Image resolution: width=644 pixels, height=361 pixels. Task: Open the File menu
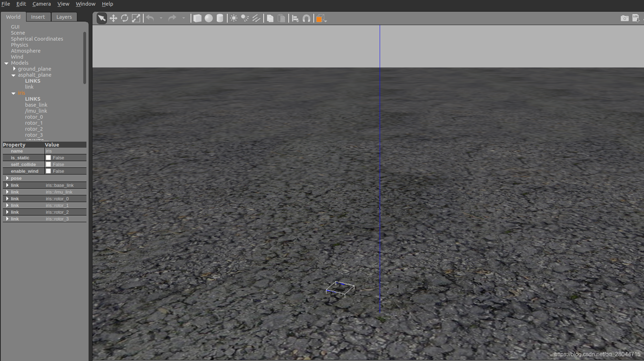(6, 4)
